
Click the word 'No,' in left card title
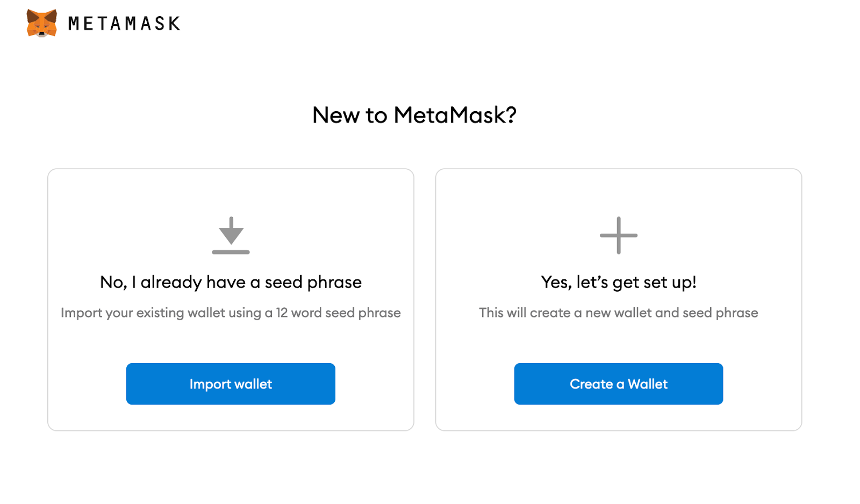(x=113, y=283)
